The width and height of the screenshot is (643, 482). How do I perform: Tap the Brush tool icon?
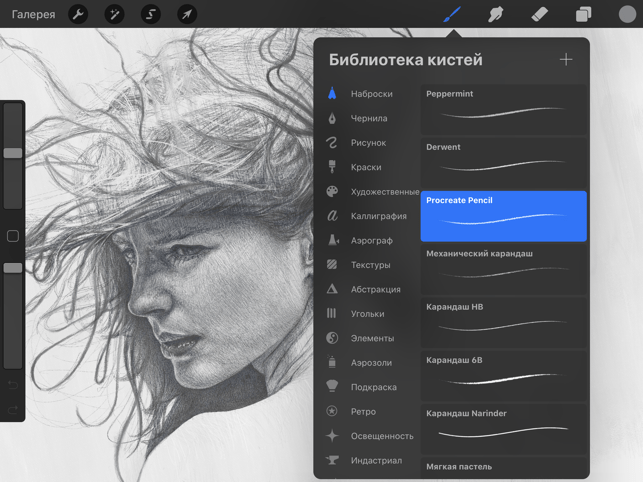pos(452,14)
